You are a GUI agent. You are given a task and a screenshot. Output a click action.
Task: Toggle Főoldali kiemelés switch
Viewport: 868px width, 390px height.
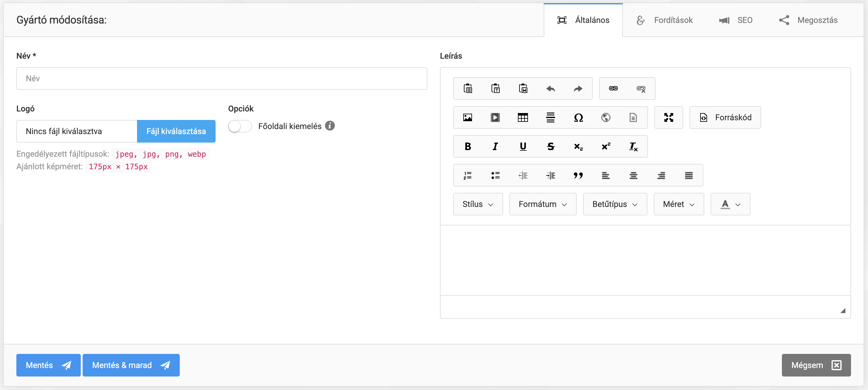(x=239, y=126)
